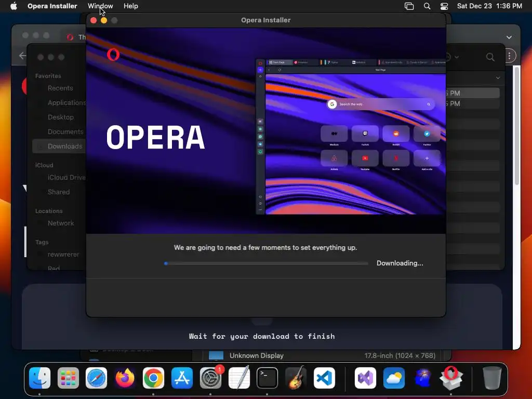This screenshot has width=532, height=399.
Task: Expand the chevron above Finder file list
Action: pyautogui.click(x=498, y=78)
